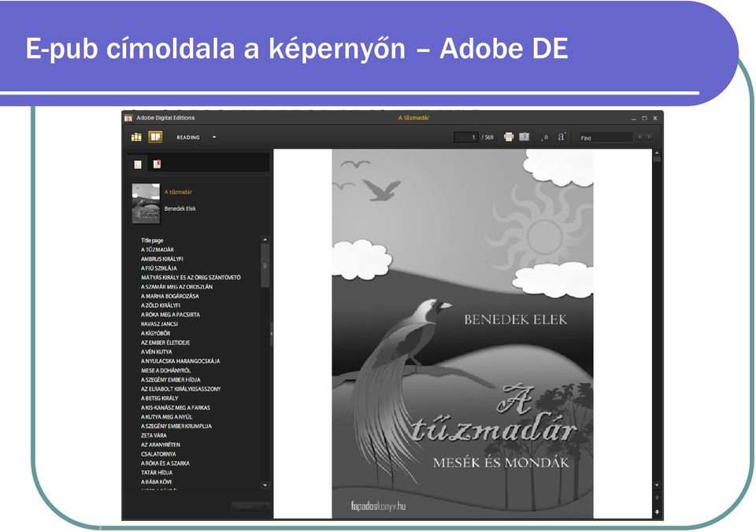Collapse the sidebar using the divider handle
756x532 pixels.
pos(271,334)
